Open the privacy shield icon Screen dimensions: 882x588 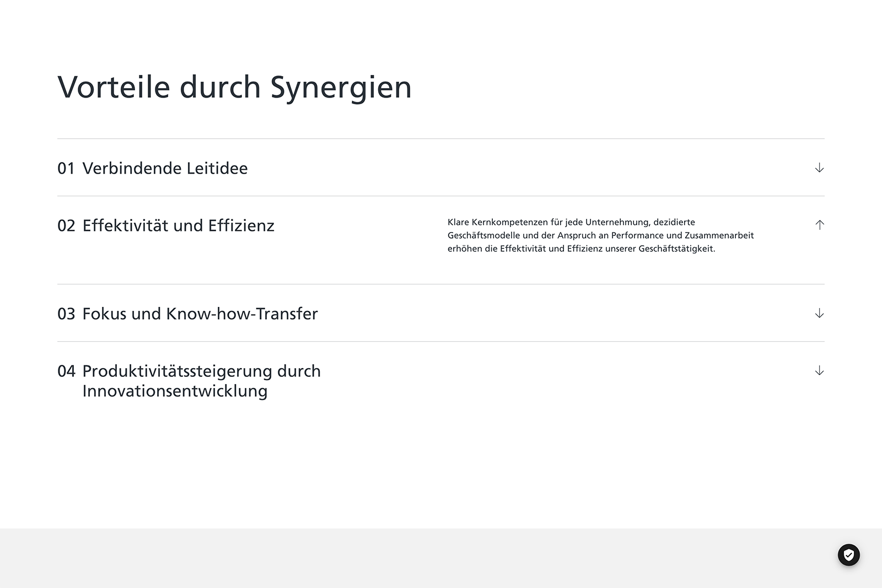pyautogui.click(x=848, y=555)
